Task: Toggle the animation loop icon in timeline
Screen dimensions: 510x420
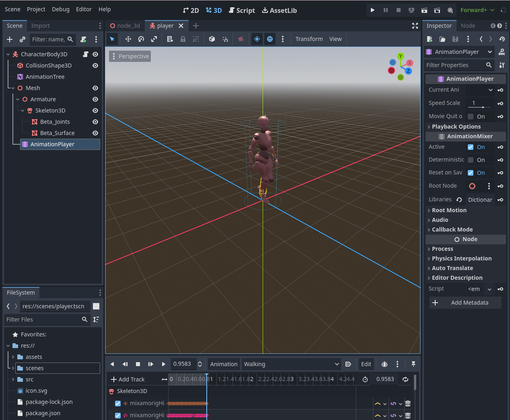Action: pos(405,379)
